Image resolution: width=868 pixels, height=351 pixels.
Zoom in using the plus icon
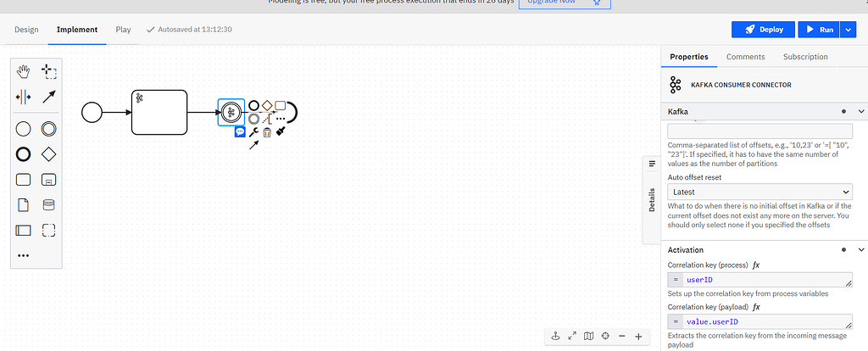tap(638, 336)
